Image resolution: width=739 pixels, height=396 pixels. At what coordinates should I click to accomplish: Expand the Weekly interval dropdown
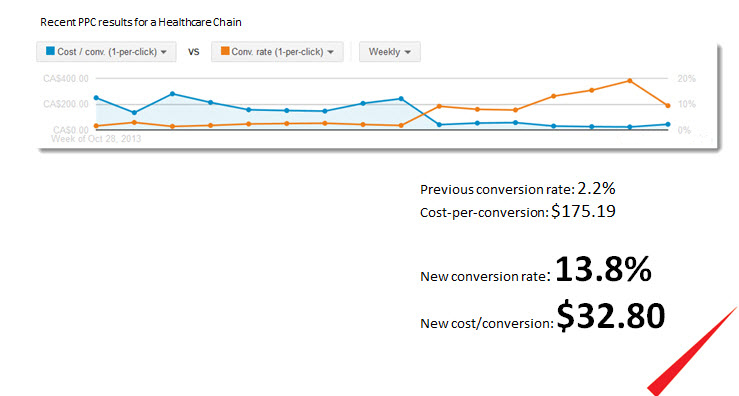point(390,52)
